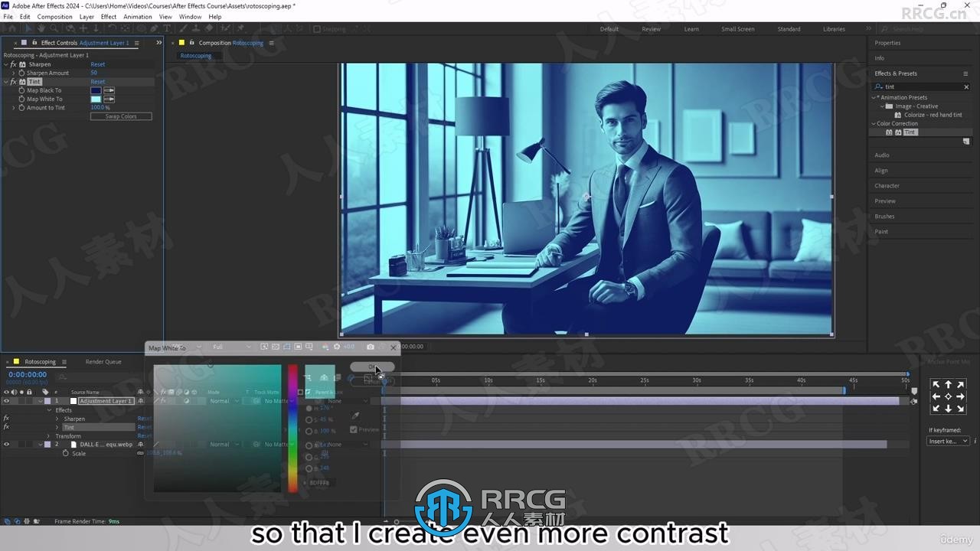980x551 pixels.
Task: Click Reset for the Sharpen effect
Action: pyautogui.click(x=98, y=64)
